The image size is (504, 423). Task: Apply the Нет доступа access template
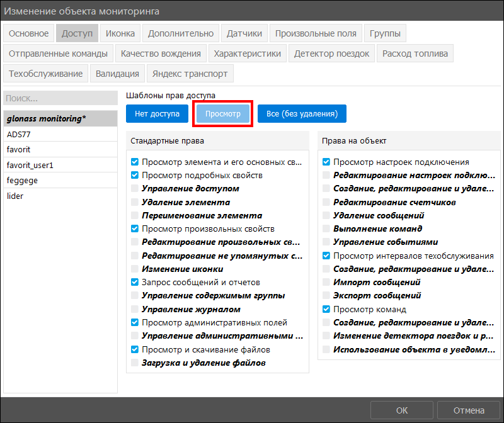tap(157, 114)
